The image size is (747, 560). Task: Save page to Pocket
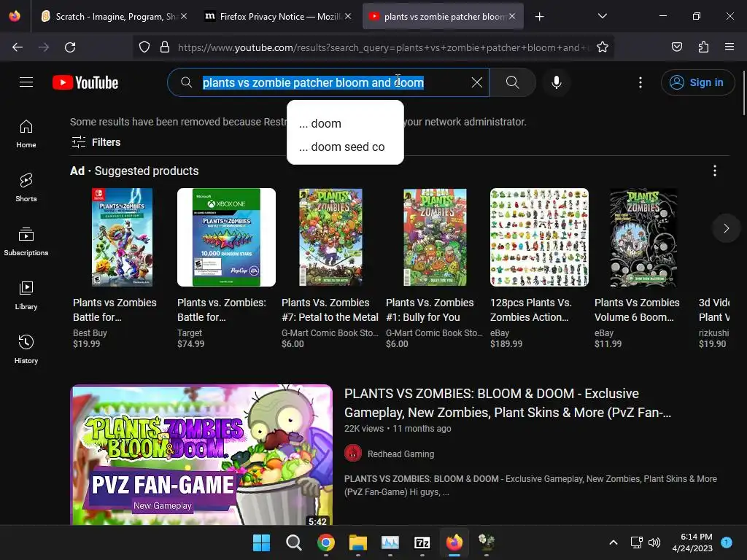(677, 47)
